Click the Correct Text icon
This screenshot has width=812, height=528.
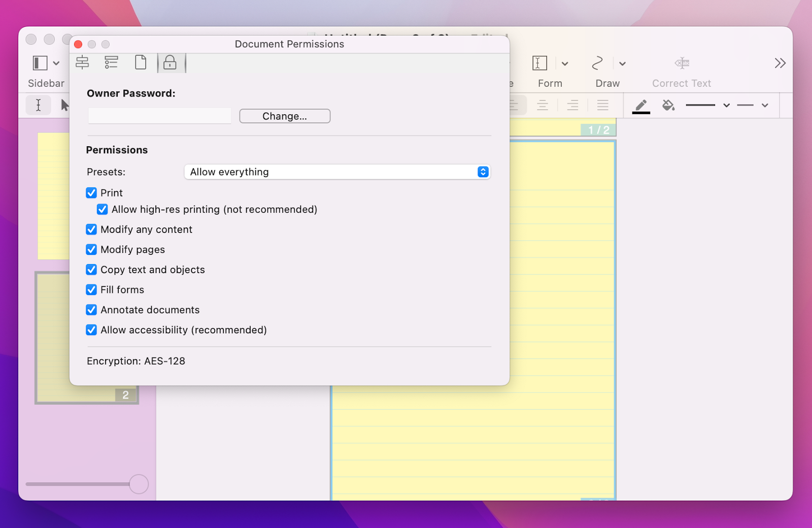tap(682, 63)
